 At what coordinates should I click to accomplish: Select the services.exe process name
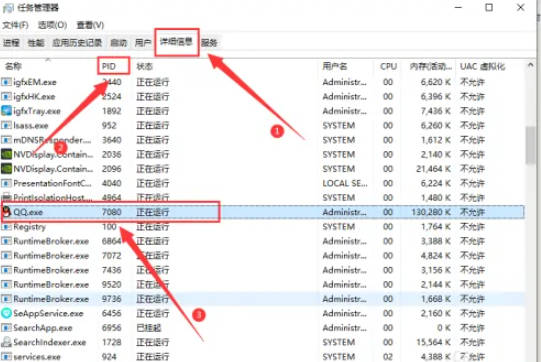coord(37,357)
